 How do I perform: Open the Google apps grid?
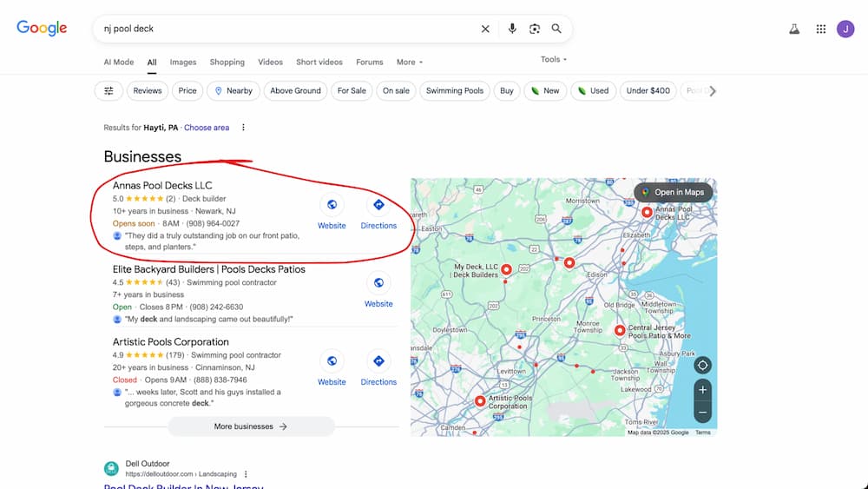821,30
